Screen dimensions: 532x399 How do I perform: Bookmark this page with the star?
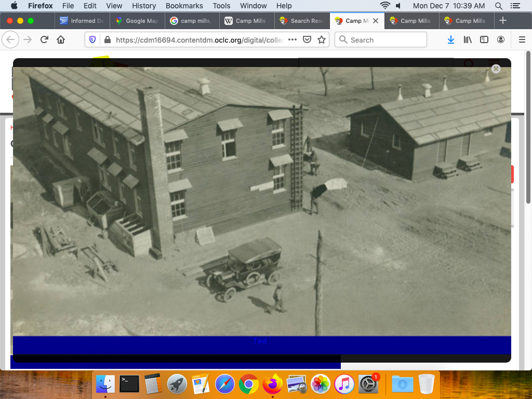tap(322, 40)
